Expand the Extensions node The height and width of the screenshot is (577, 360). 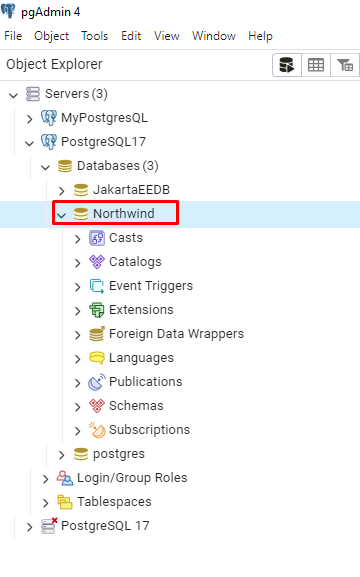coord(78,311)
